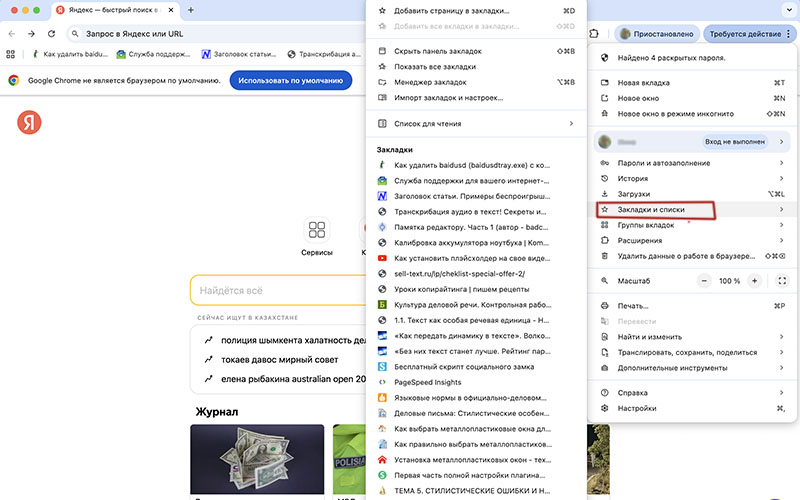Click the Приостановлено profile button
Screen dimensions: 800x500
click(x=657, y=34)
